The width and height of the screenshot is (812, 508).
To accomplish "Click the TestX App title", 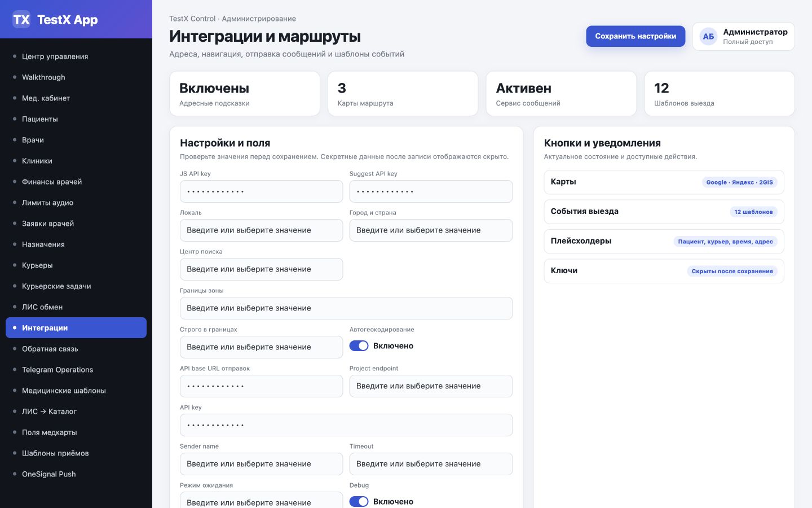I will click(x=67, y=20).
